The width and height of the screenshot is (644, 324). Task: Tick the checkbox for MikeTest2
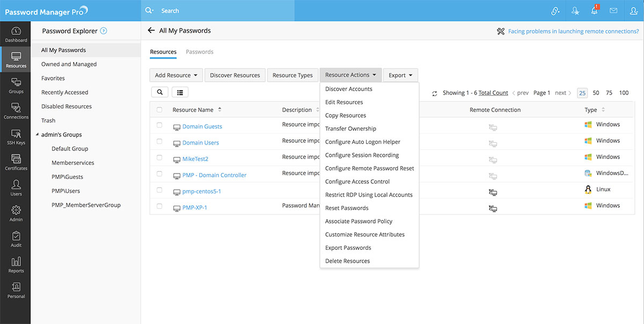pyautogui.click(x=159, y=157)
